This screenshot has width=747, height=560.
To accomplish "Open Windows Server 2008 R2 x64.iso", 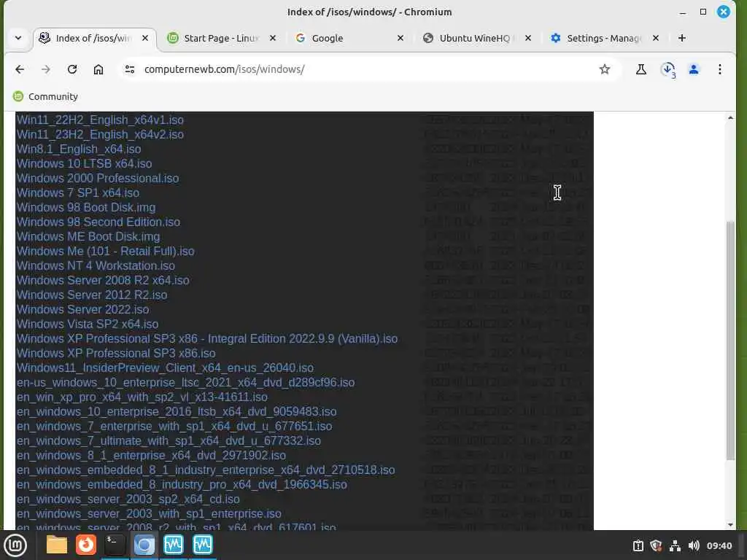I will tap(103, 281).
